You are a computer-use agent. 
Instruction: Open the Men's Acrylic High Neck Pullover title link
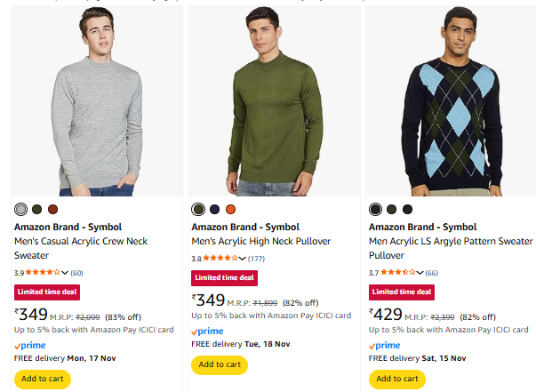(260, 241)
